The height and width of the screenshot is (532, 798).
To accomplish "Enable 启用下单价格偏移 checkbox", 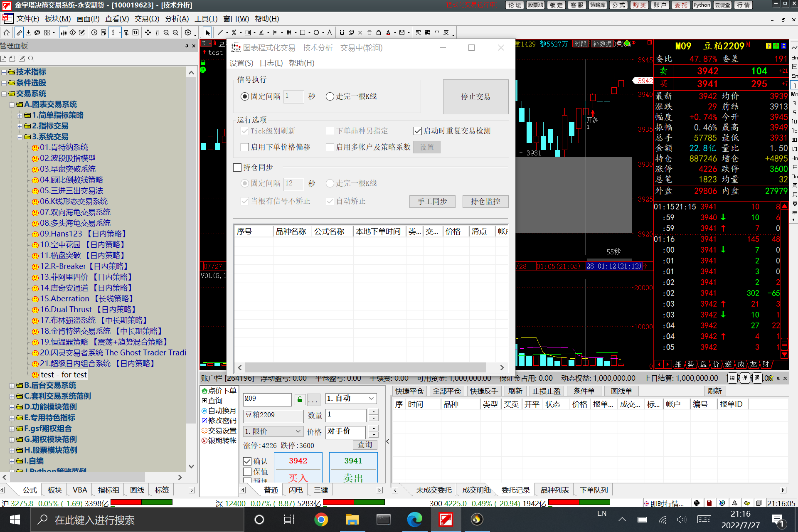I will click(x=245, y=147).
